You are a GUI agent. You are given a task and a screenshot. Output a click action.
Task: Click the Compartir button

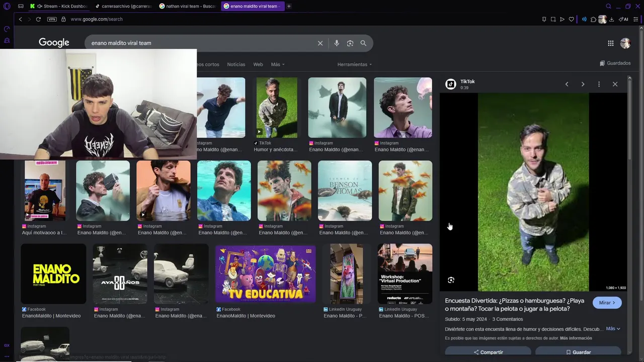(x=488, y=352)
